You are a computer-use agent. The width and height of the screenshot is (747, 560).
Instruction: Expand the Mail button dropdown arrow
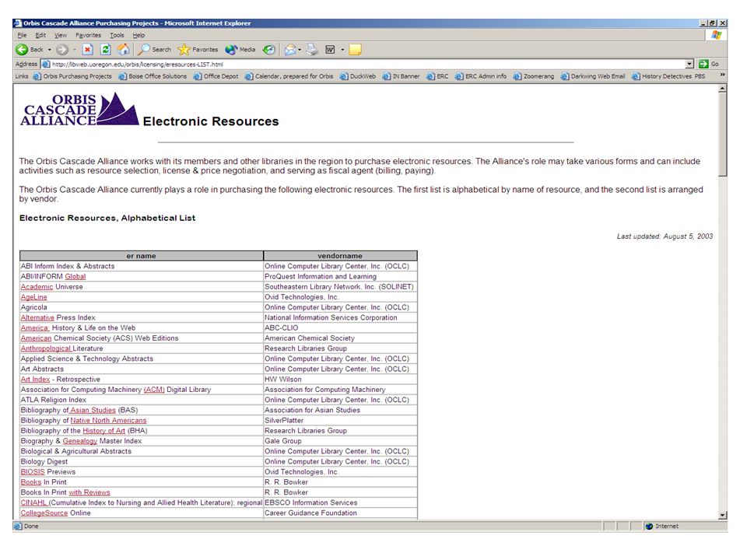coord(300,50)
